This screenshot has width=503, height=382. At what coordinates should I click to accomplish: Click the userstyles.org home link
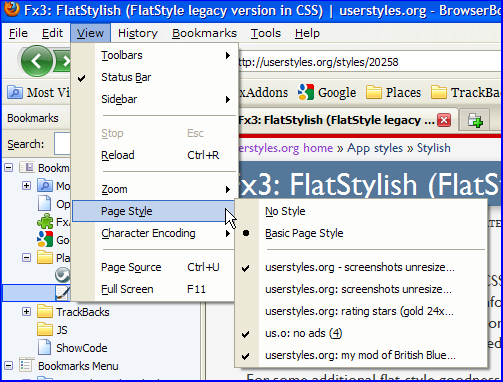click(286, 148)
